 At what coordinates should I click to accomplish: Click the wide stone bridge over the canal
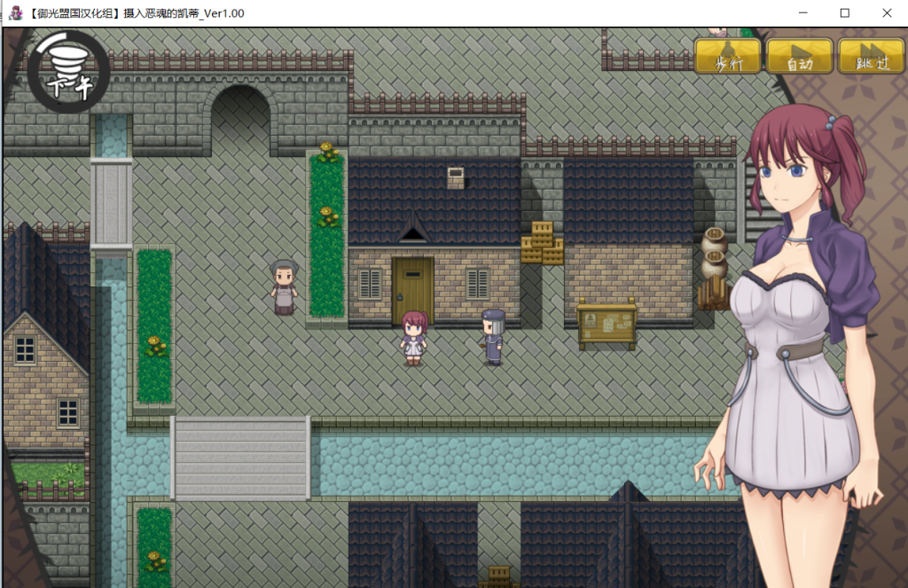(240, 458)
